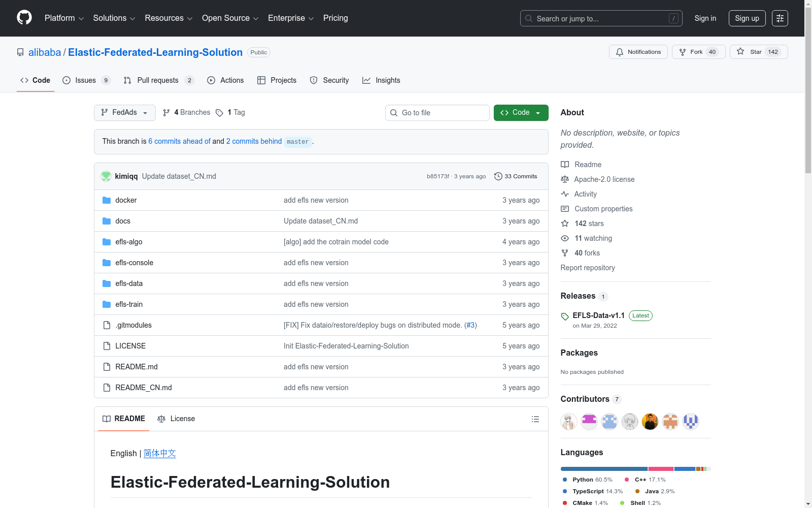
Task: Open the FedAds branch selector dropdown
Action: (x=124, y=113)
